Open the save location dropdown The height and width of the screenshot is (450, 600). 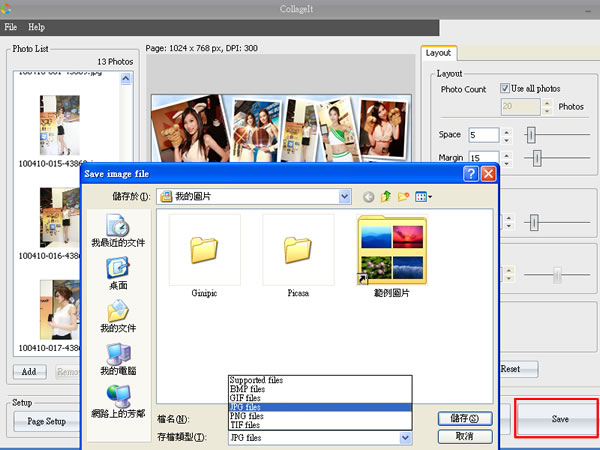pos(344,197)
